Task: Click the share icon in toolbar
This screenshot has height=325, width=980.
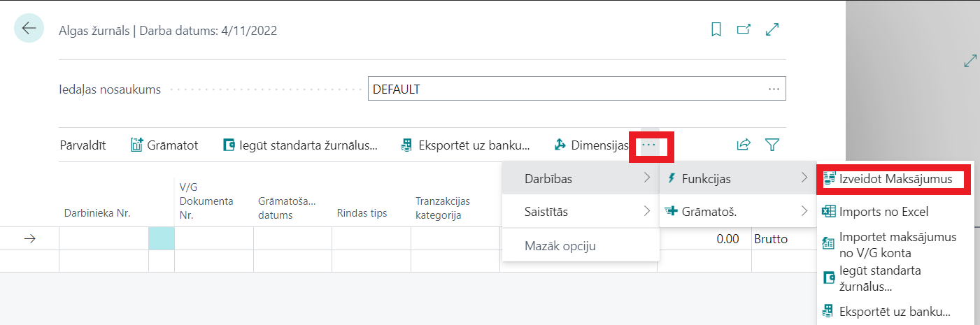Action: (743, 145)
